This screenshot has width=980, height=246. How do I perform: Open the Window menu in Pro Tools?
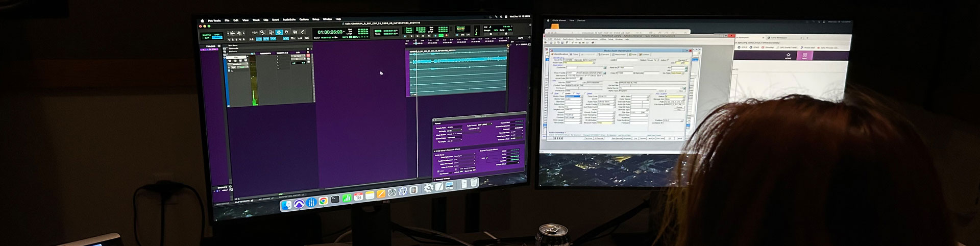[328, 19]
